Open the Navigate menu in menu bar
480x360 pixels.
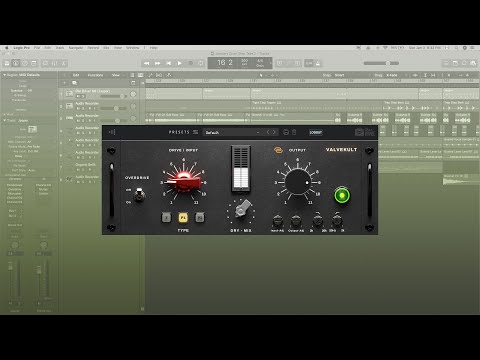[76, 48]
